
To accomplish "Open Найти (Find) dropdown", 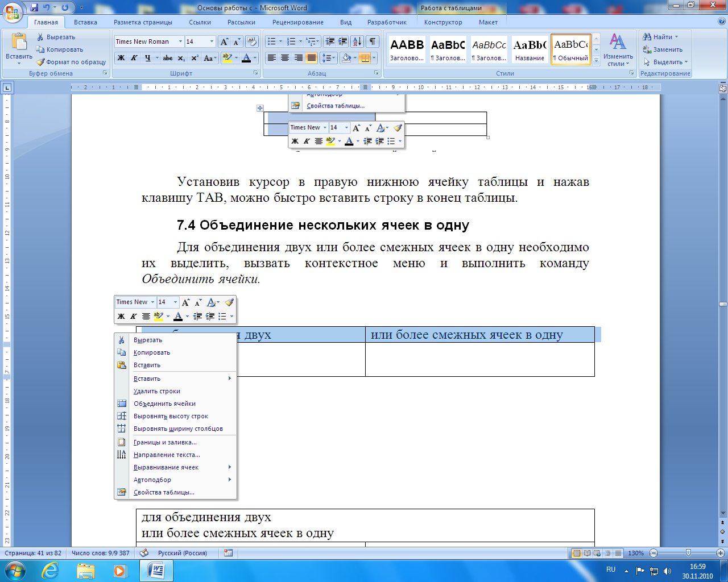I will pyautogui.click(x=660, y=37).
